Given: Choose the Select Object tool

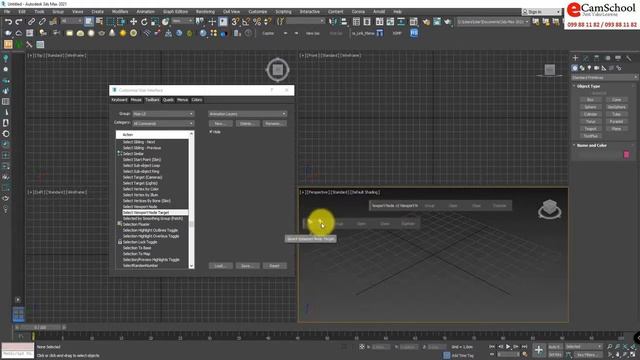Looking at the screenshot, I should 89,22.
